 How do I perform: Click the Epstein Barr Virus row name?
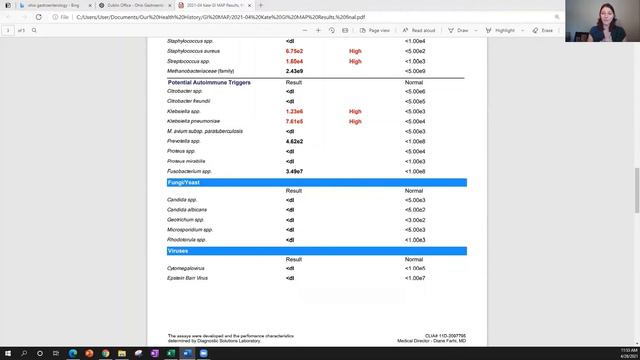187,278
